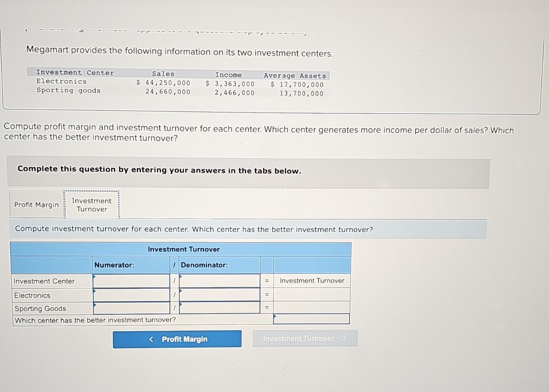Click the Sales column header in data table

click(163, 74)
